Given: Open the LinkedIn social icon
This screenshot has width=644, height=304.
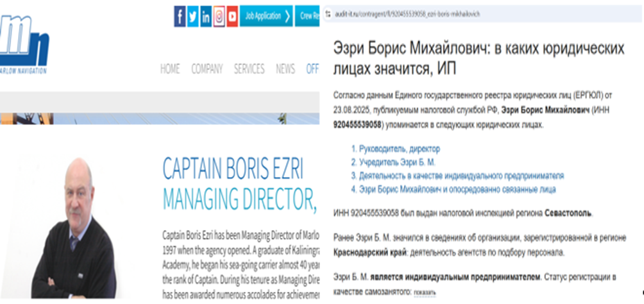Looking at the screenshot, I should click(x=206, y=17).
